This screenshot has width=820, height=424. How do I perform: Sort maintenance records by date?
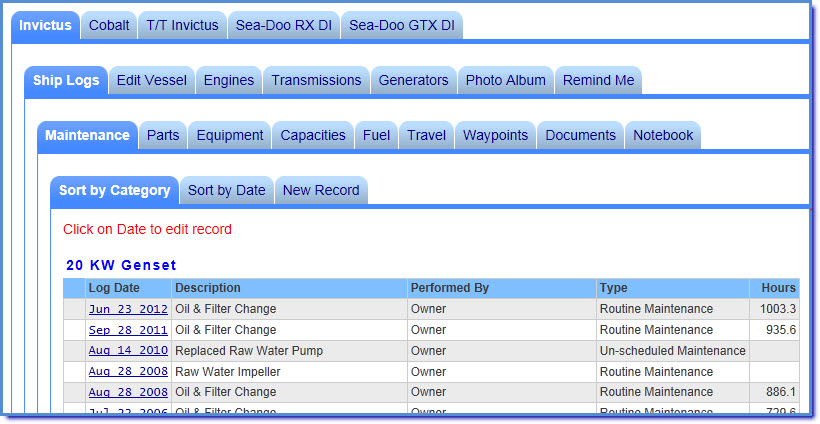tap(226, 190)
